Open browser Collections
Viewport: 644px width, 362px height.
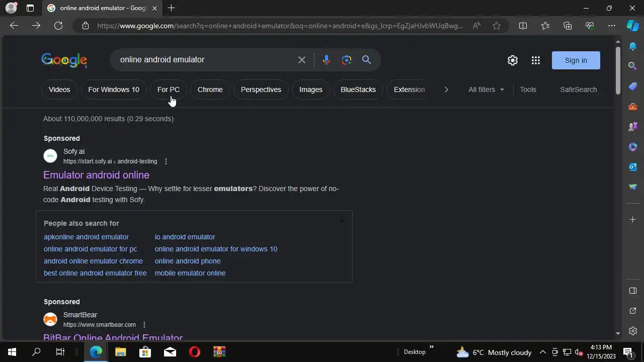point(568,26)
